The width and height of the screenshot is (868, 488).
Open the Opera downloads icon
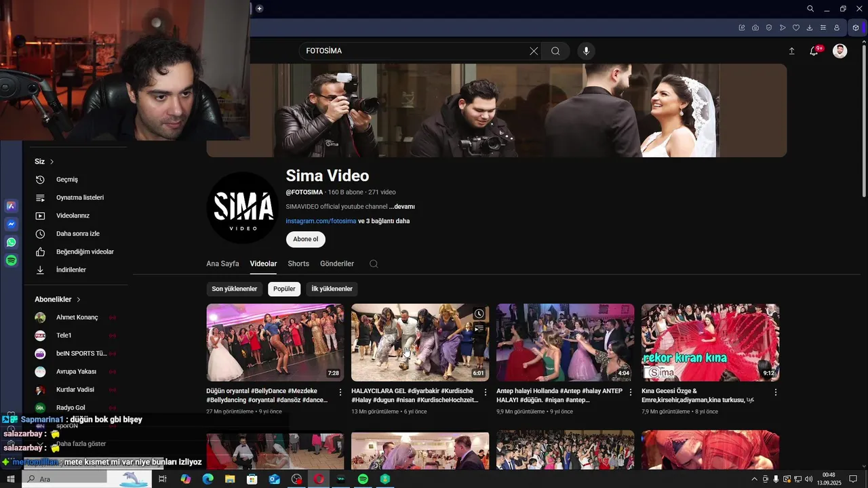tap(810, 28)
